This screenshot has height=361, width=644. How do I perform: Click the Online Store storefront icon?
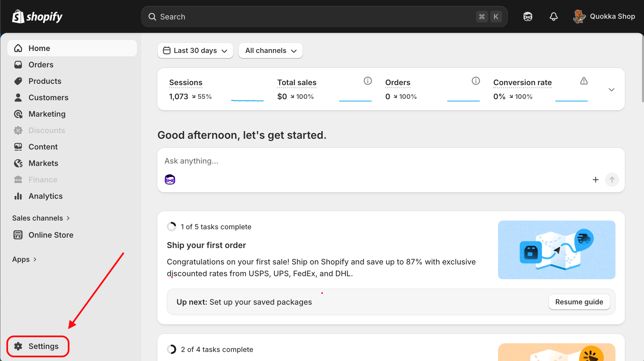click(18, 235)
